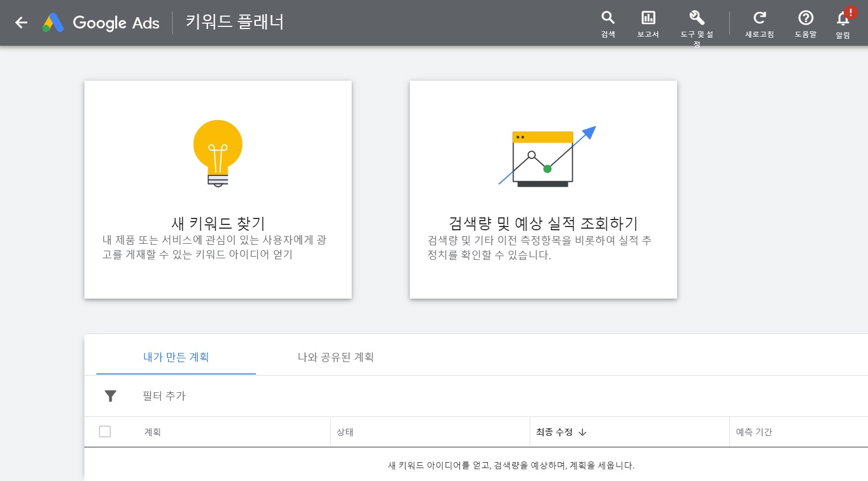Open the 새 키워드 찾기 card title
The image size is (868, 481).
[x=218, y=223]
